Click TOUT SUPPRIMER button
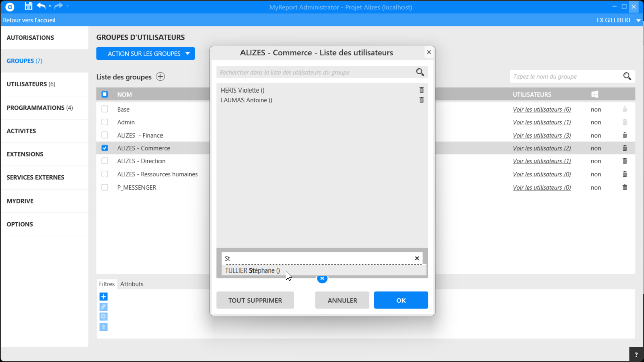This screenshot has height=362, width=644. (x=255, y=300)
